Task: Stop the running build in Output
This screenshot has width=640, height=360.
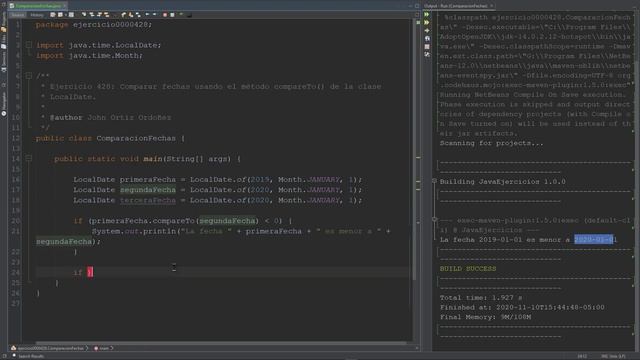Action: [427, 47]
